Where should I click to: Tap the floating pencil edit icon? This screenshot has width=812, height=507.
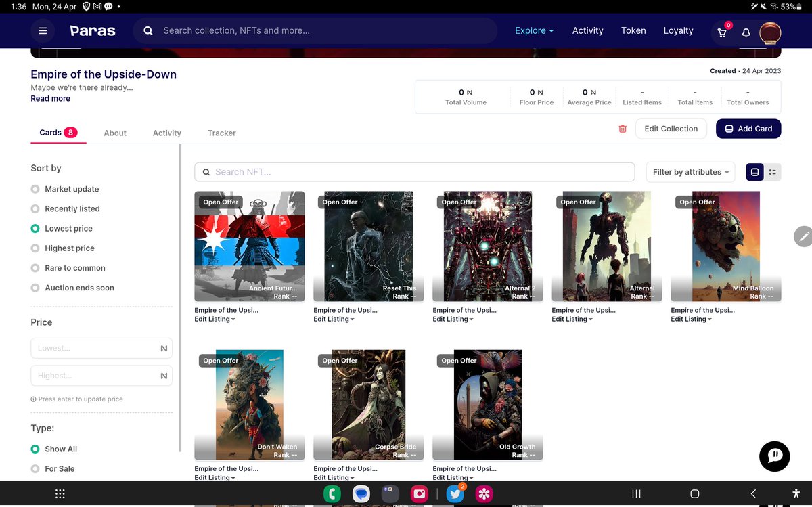(803, 236)
